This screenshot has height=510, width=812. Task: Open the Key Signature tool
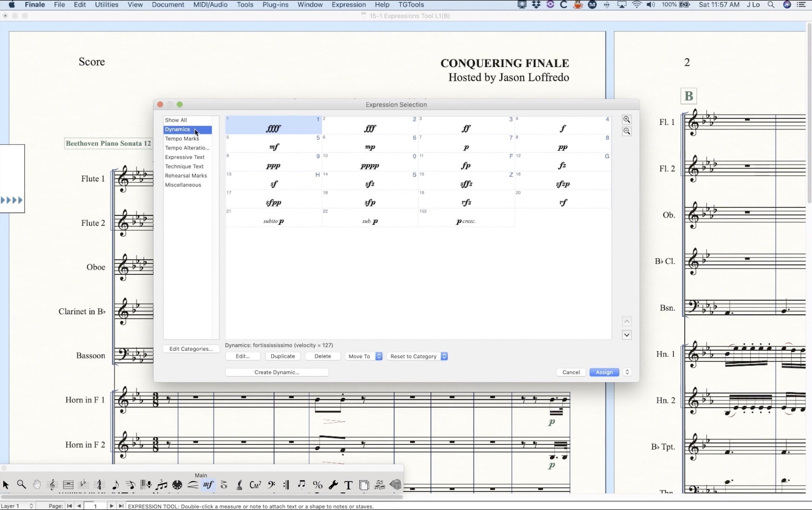coord(84,485)
